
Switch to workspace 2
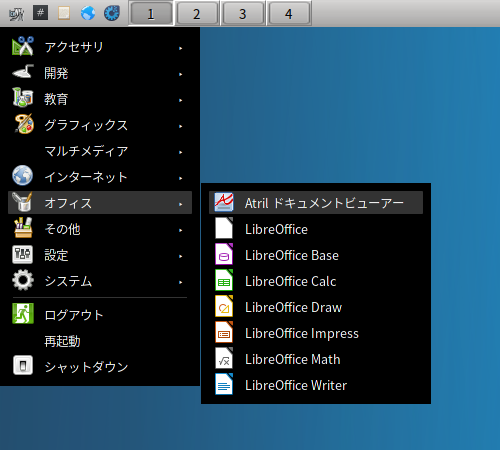point(197,14)
